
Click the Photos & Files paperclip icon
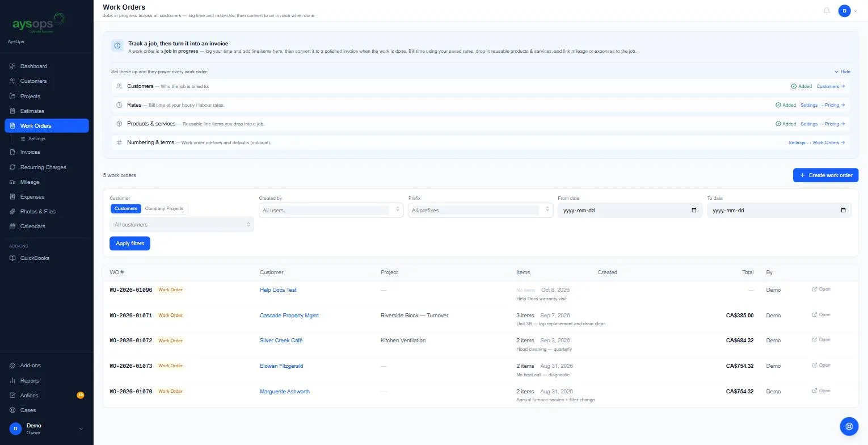pyautogui.click(x=12, y=212)
